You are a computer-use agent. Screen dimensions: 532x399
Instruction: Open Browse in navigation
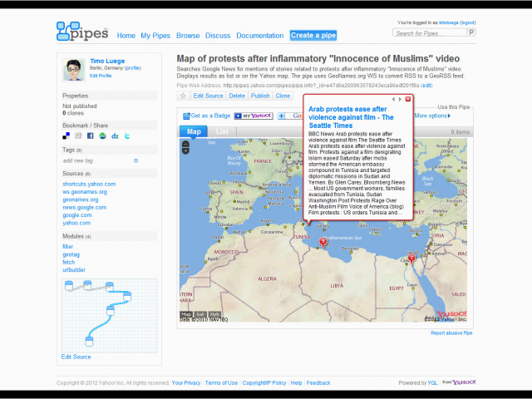[188, 36]
